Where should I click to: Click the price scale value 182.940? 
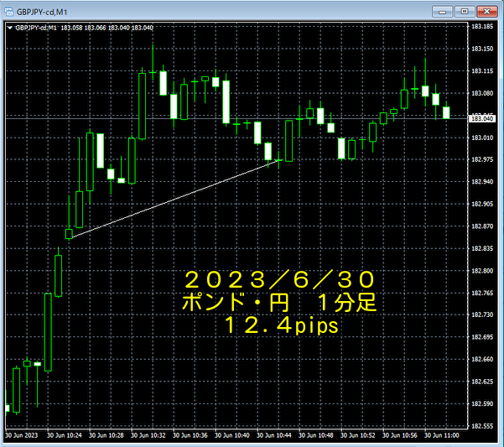pos(482,182)
